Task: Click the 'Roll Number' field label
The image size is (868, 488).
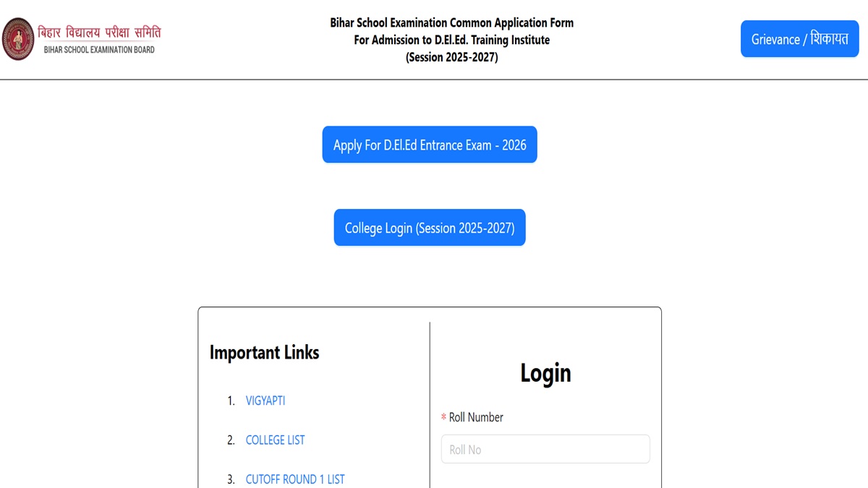Action: point(476,417)
